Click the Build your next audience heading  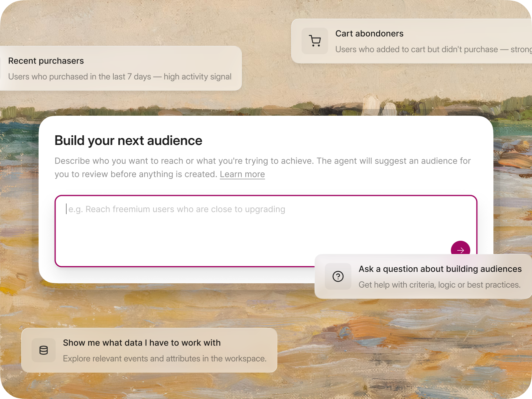(x=128, y=141)
